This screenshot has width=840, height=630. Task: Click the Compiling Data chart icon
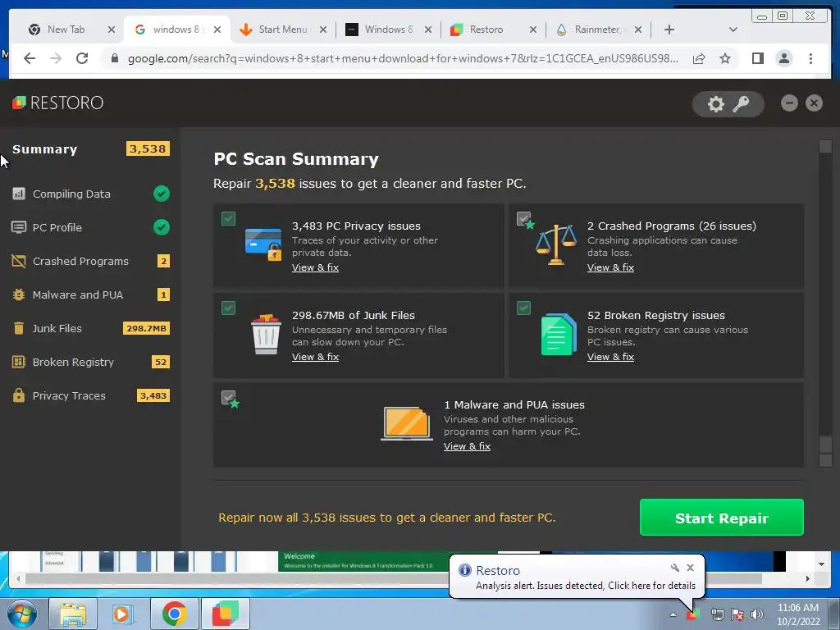click(19, 194)
